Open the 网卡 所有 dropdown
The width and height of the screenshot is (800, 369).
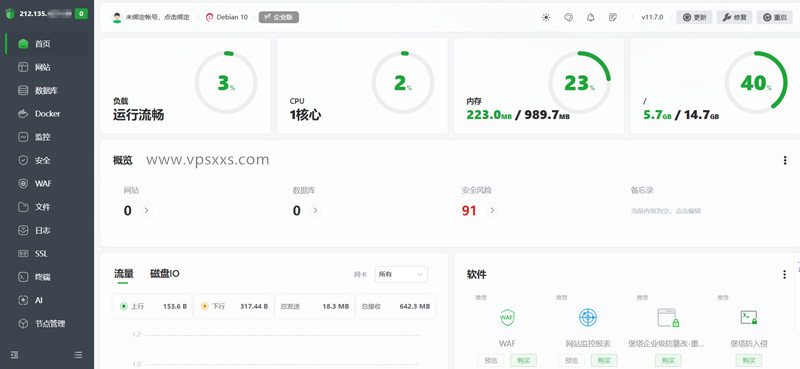401,274
